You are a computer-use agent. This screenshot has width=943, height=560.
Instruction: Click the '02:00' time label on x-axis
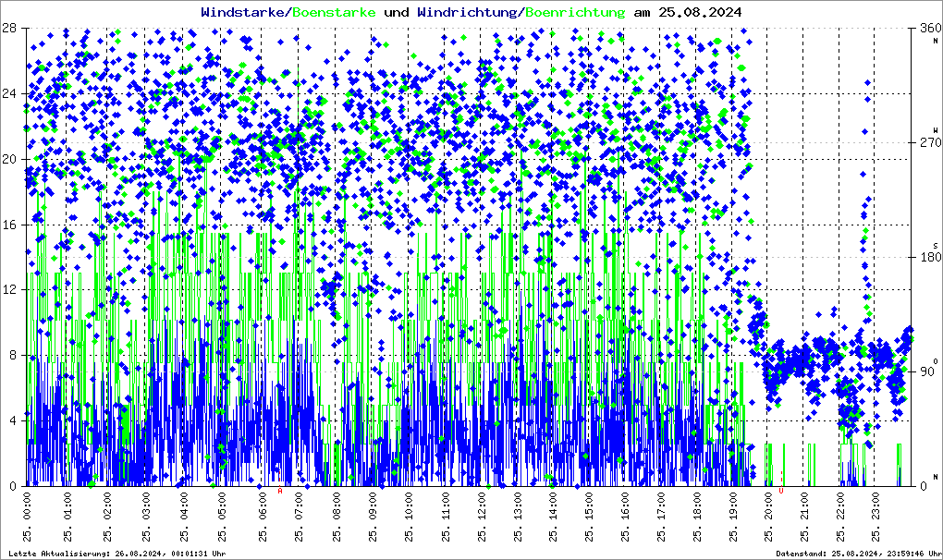(x=107, y=506)
